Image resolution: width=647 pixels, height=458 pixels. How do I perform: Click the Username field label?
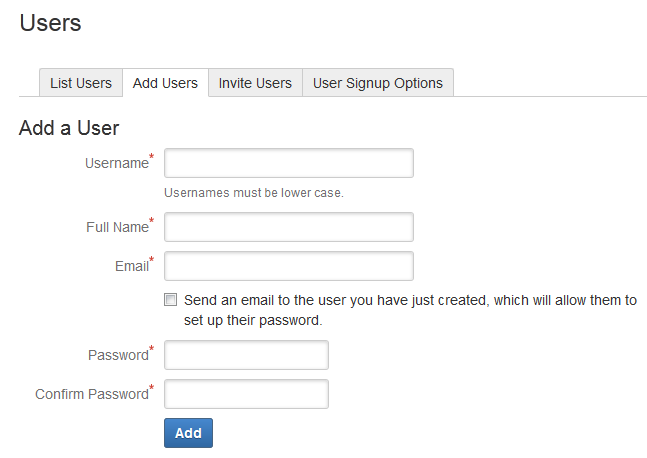pos(116,164)
